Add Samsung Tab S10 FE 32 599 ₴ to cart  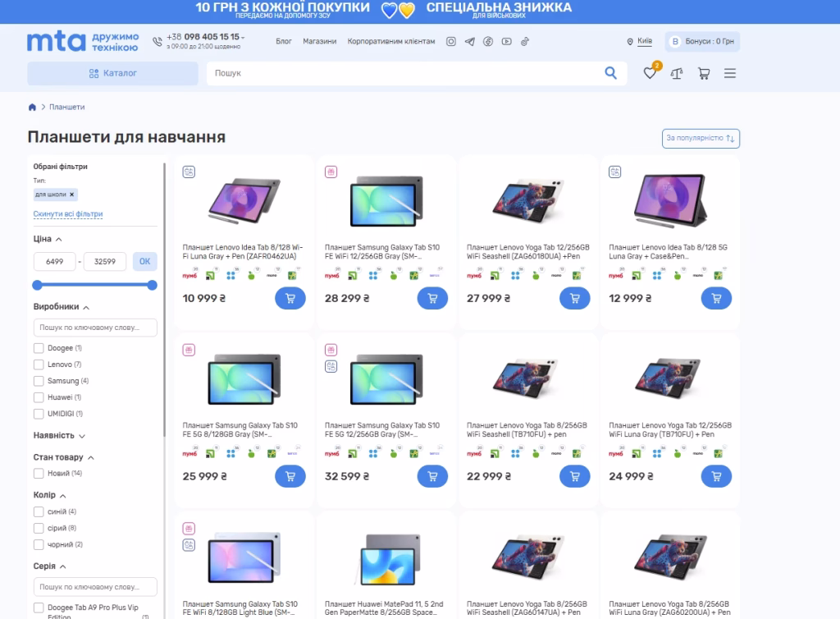point(432,476)
